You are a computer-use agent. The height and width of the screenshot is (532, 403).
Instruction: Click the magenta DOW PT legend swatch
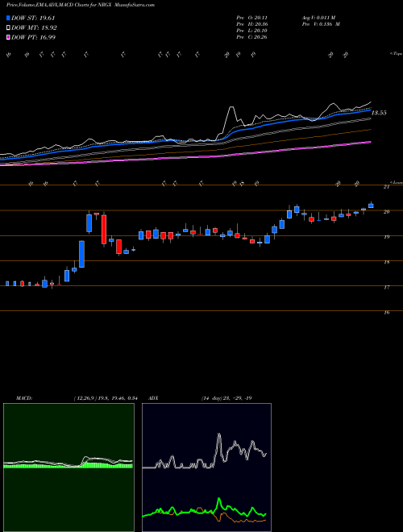8,37
